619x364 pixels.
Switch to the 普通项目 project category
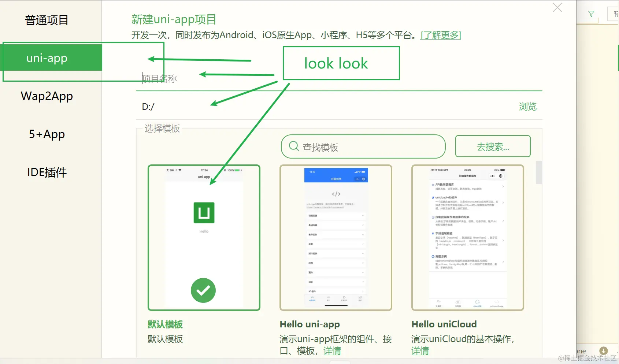coord(47,20)
